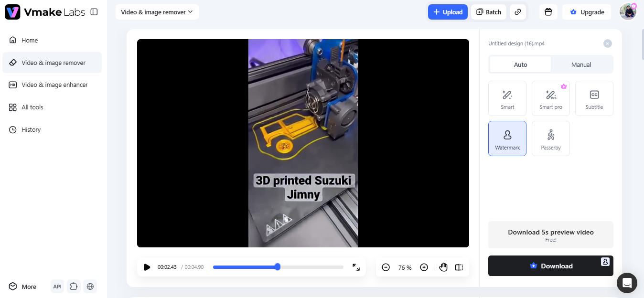Viewport: 644px width, 298px height.
Task: Select the Smart removal mode
Action: pos(507,98)
